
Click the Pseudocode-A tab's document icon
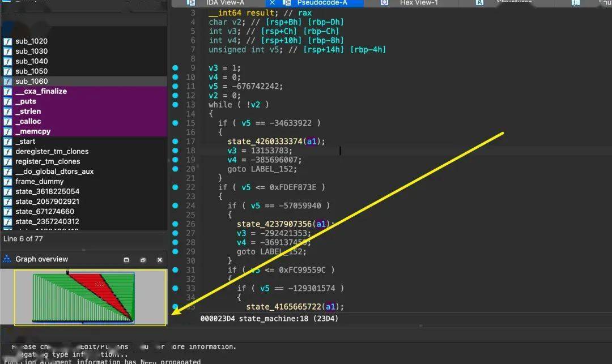click(287, 3)
